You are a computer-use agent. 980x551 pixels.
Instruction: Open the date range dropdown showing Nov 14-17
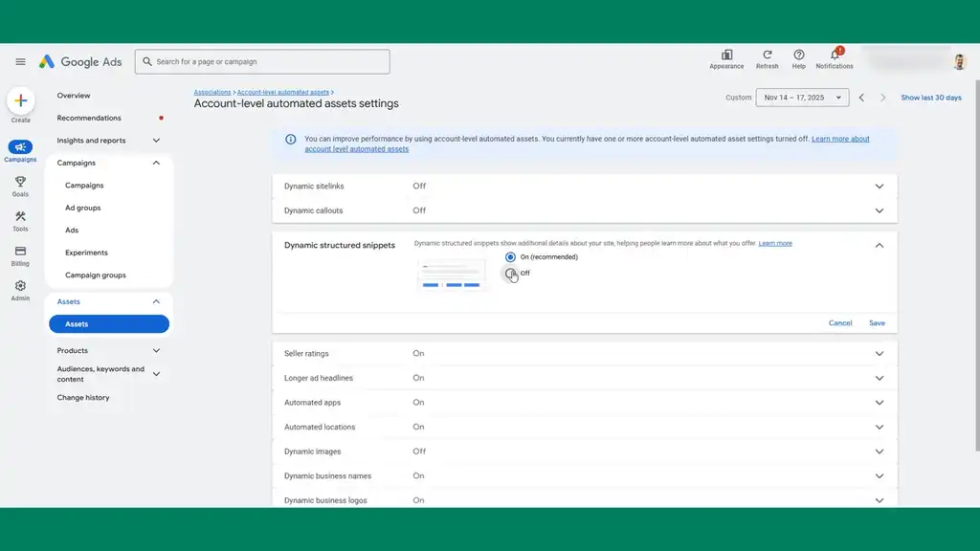pyautogui.click(x=802, y=97)
